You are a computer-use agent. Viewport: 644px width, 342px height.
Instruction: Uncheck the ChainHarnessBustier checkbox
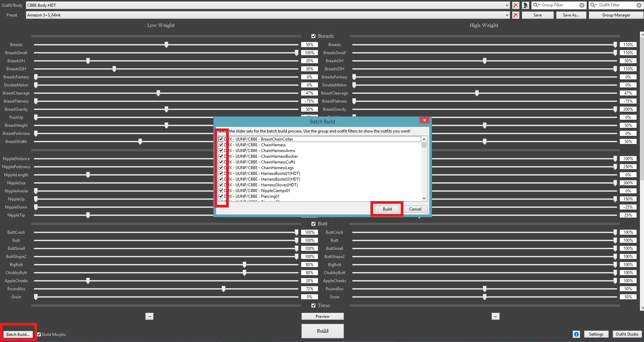(221, 156)
